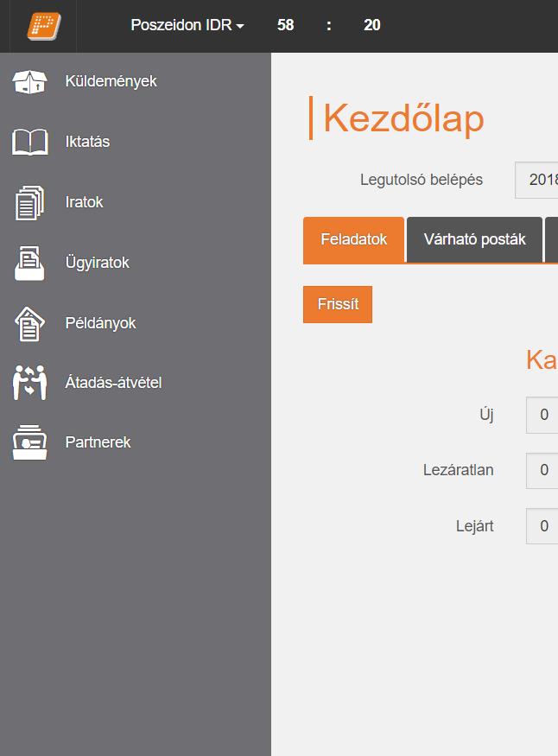558x756 pixels.
Task: Click the Iktatás open book icon
Action: (x=30, y=143)
